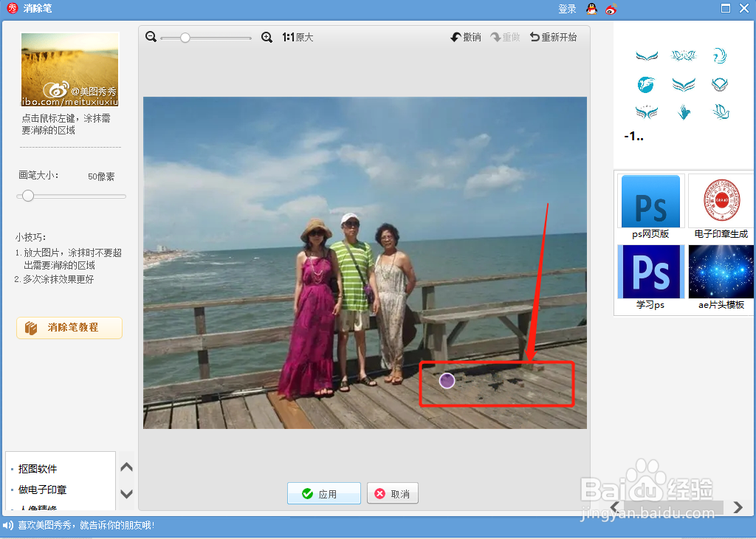
Task: Click the 画笔大小 brush size slider handle
Action: coord(28,196)
